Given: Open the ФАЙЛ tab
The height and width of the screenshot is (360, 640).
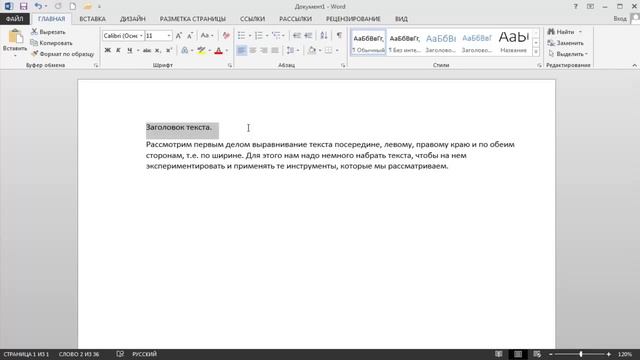Looking at the screenshot, I should [15, 19].
